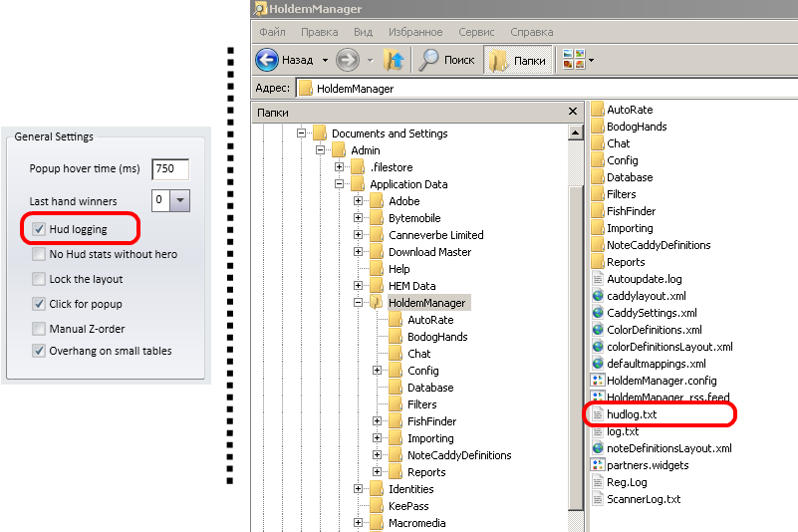Screen dimensions: 798x532
Task: Collapse Documents and Settings tree node
Action: click(x=301, y=133)
